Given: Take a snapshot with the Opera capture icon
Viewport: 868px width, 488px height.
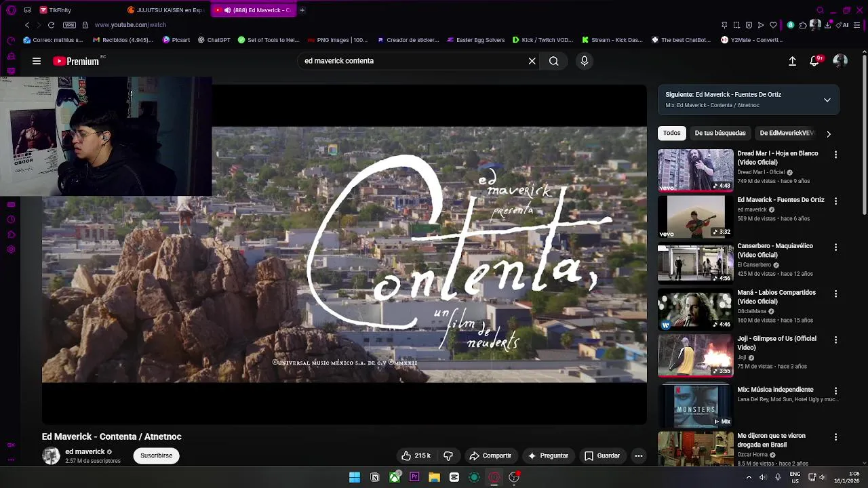Looking at the screenshot, I should [x=736, y=25].
